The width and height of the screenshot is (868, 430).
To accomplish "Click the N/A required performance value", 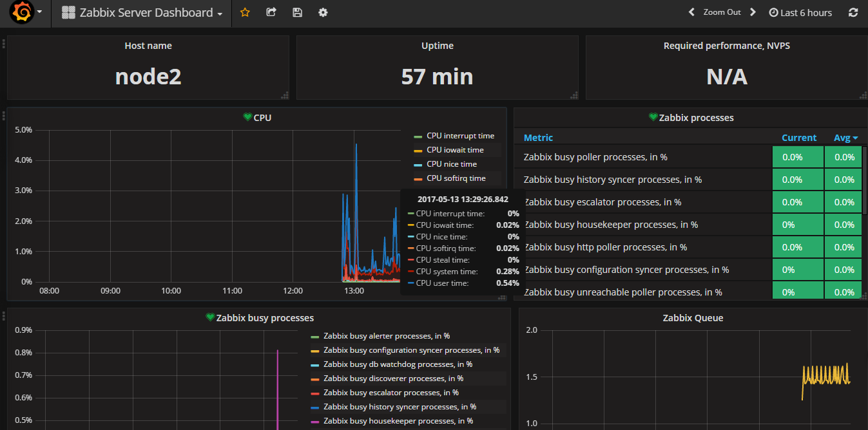I will (727, 77).
